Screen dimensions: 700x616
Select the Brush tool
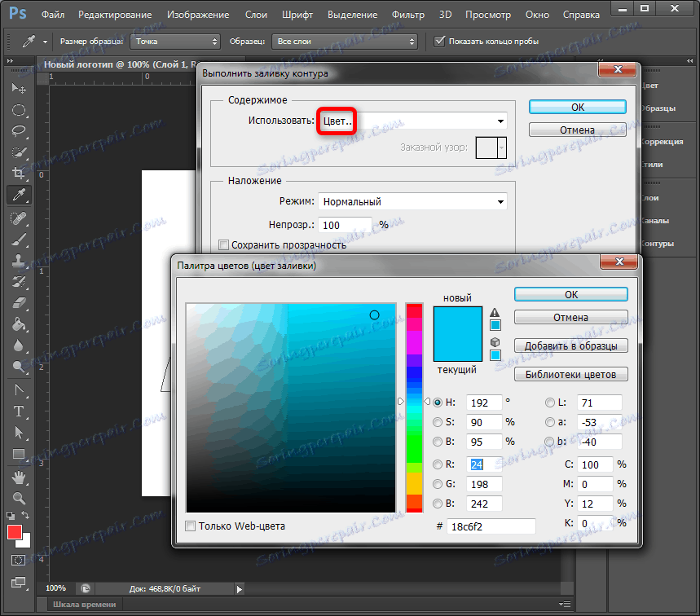tap(18, 240)
